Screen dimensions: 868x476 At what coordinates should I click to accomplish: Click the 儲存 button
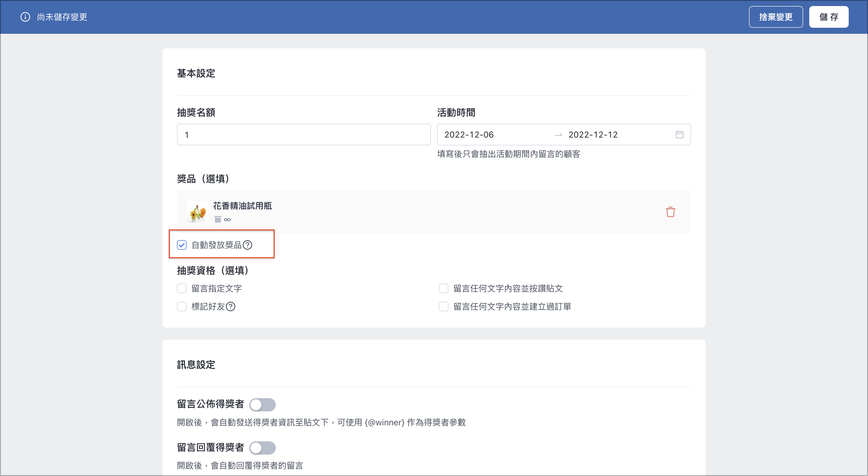pyautogui.click(x=829, y=17)
